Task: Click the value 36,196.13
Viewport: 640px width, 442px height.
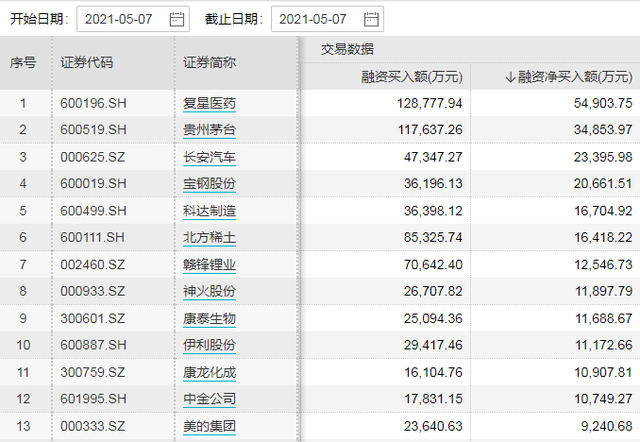Action: coord(433,184)
